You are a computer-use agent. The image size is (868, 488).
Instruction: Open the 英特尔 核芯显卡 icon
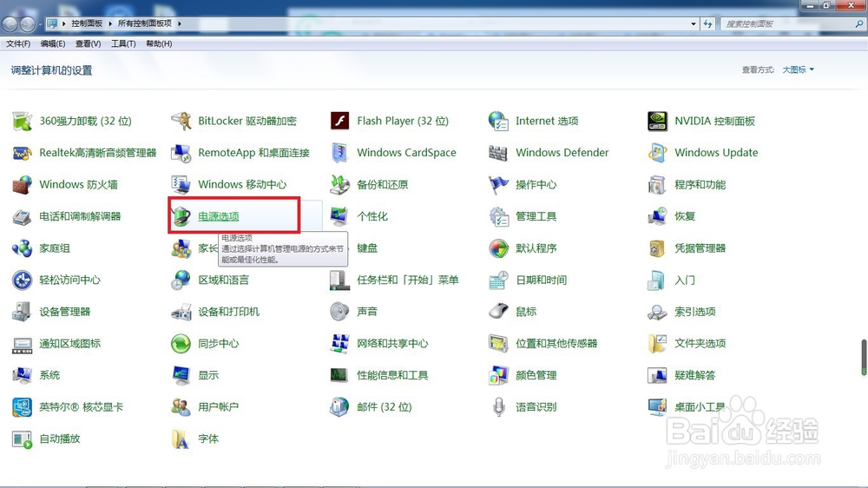pos(23,406)
